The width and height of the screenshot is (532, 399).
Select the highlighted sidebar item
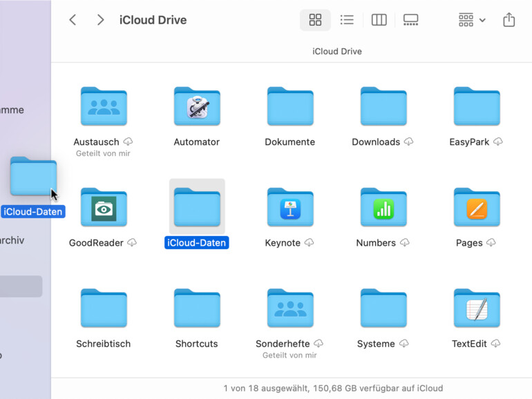tap(21, 286)
